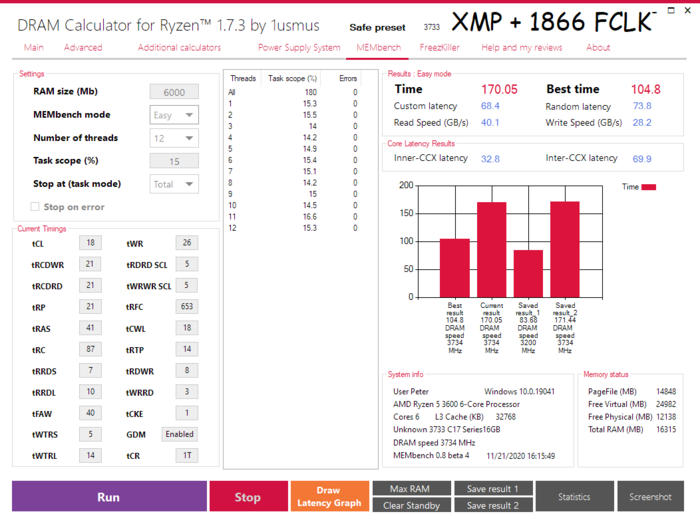Image resolution: width=700 pixels, height=526 pixels.
Task: Click Inter-CCX latency value 69.9
Action: click(x=642, y=159)
